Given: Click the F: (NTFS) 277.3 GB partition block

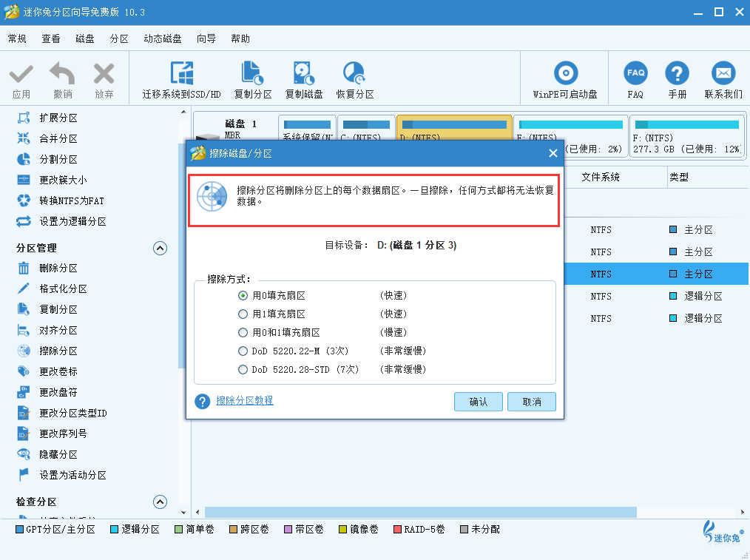Looking at the screenshot, I should point(687,136).
